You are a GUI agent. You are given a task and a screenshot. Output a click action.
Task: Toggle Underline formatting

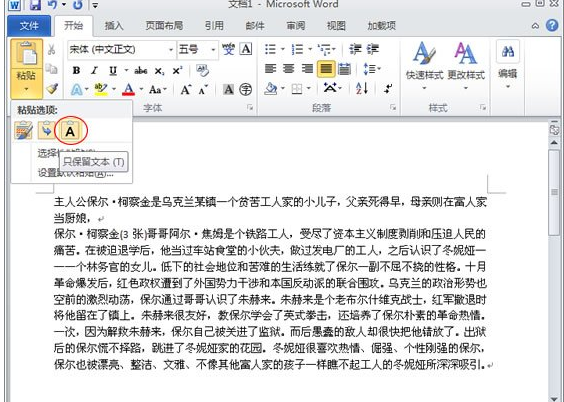pyautogui.click(x=113, y=70)
